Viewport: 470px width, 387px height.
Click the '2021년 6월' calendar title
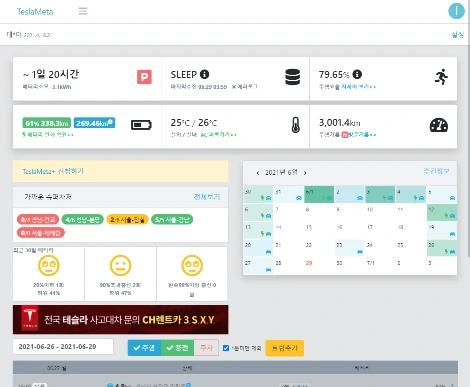point(281,173)
